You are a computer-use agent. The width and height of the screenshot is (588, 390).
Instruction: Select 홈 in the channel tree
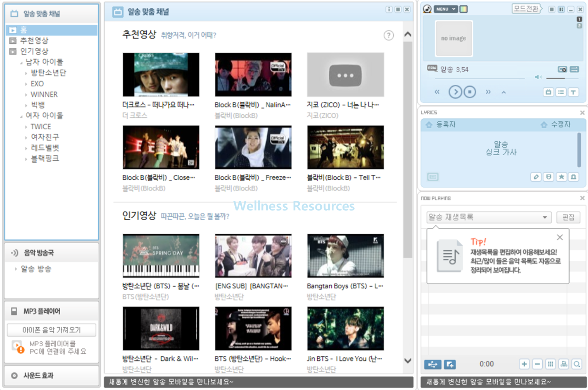point(52,30)
